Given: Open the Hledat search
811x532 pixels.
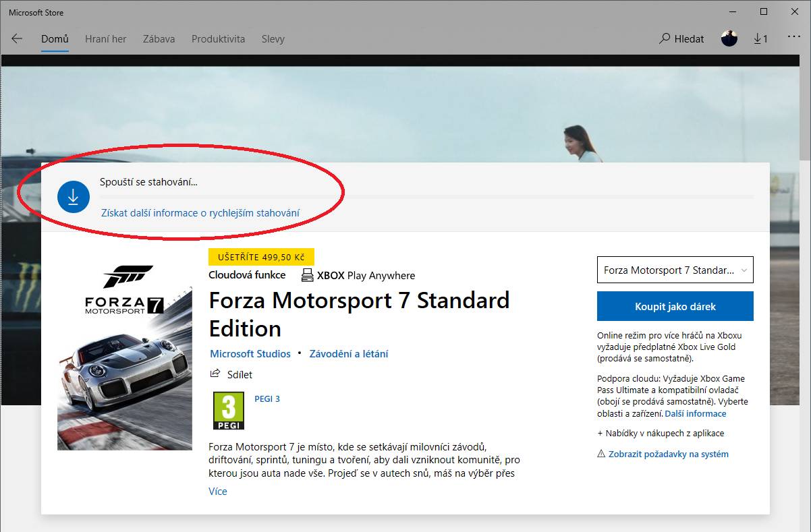Looking at the screenshot, I should click(681, 38).
